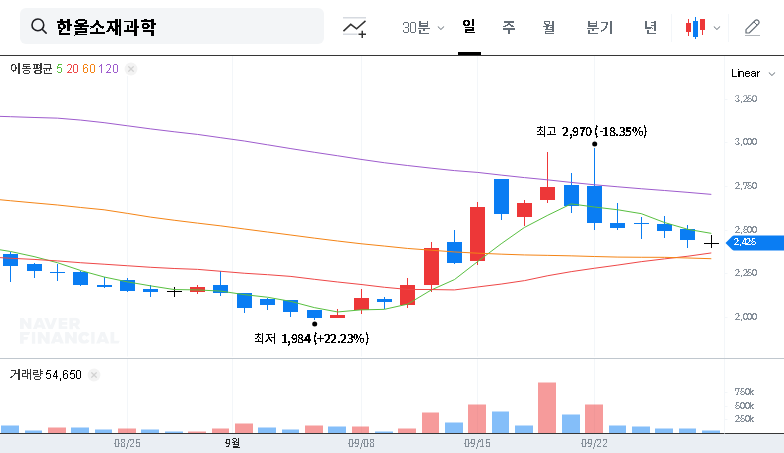Viewport: 784px width, 453px height.
Task: Switch to the 분기 quarterly tab
Action: tap(599, 27)
